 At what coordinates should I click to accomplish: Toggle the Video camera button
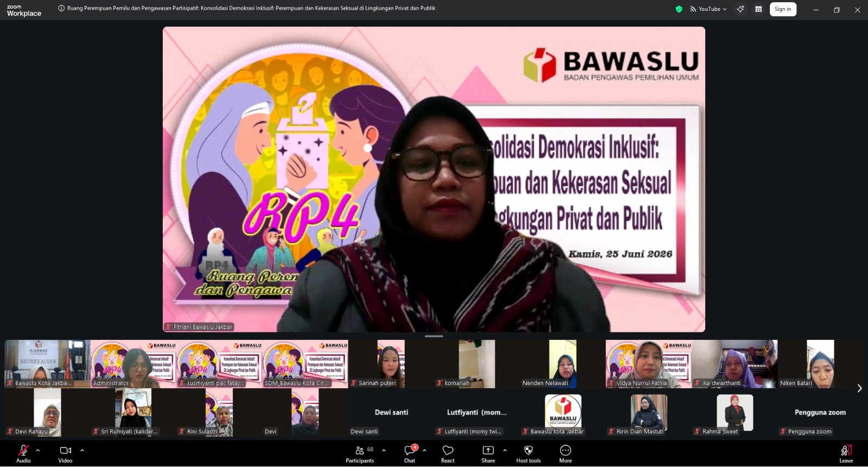(x=65, y=453)
